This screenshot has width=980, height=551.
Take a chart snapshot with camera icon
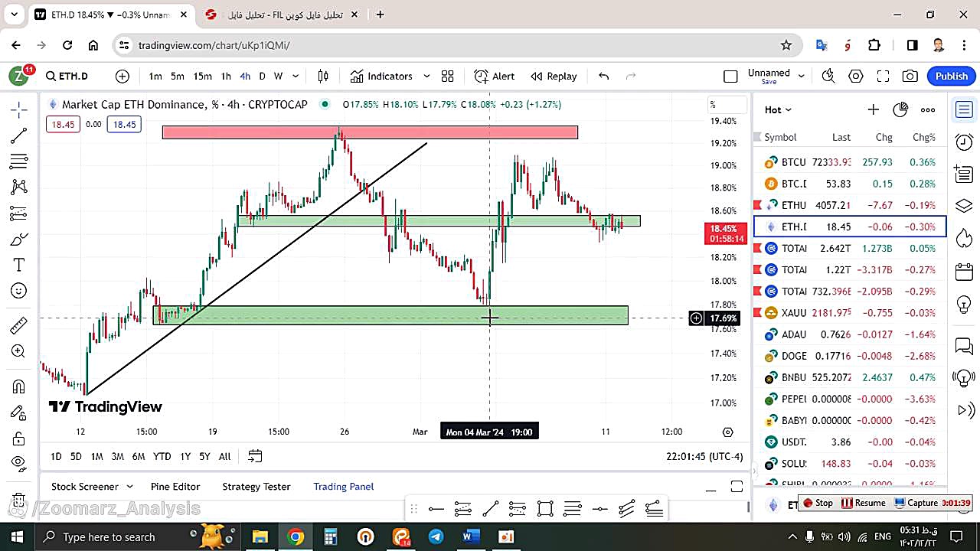tap(910, 76)
